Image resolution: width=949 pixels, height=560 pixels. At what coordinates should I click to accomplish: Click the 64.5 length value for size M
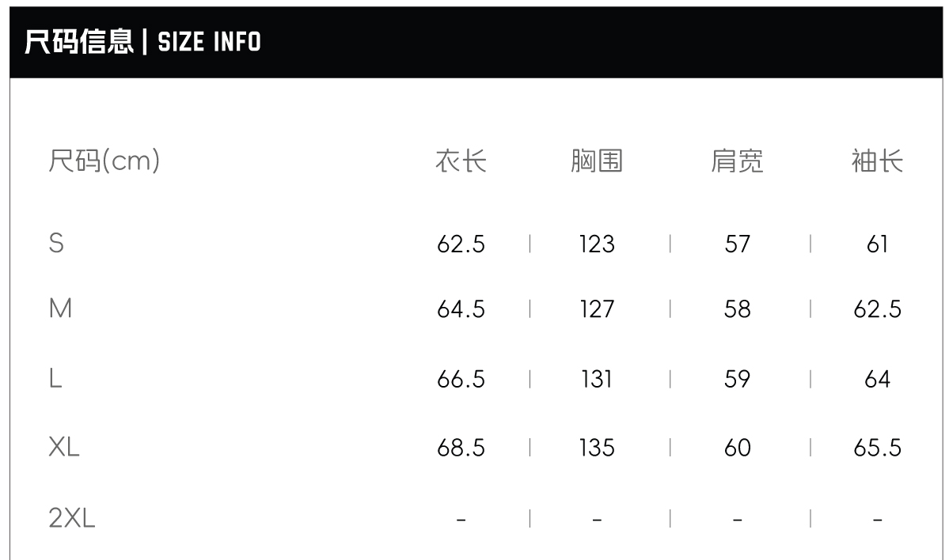coord(461,308)
